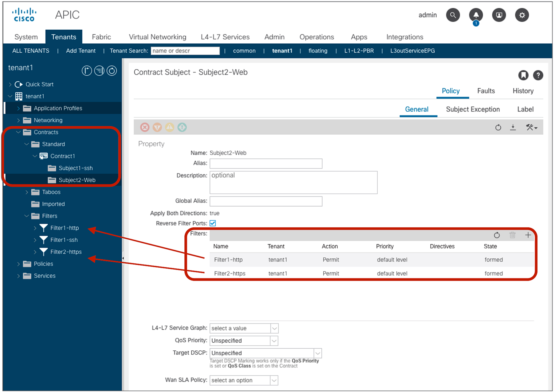The width and height of the screenshot is (554, 392).
Task: Click the Tenant Search input field
Action: click(185, 50)
